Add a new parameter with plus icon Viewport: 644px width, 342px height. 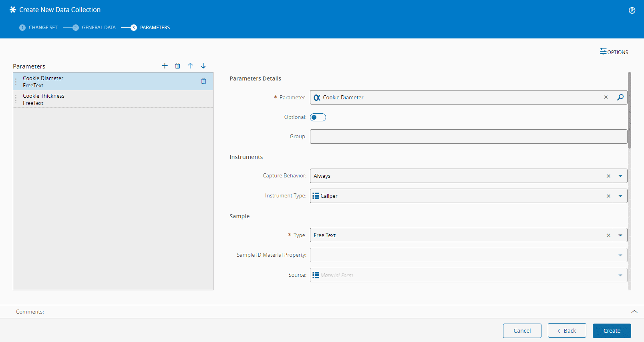[165, 66]
